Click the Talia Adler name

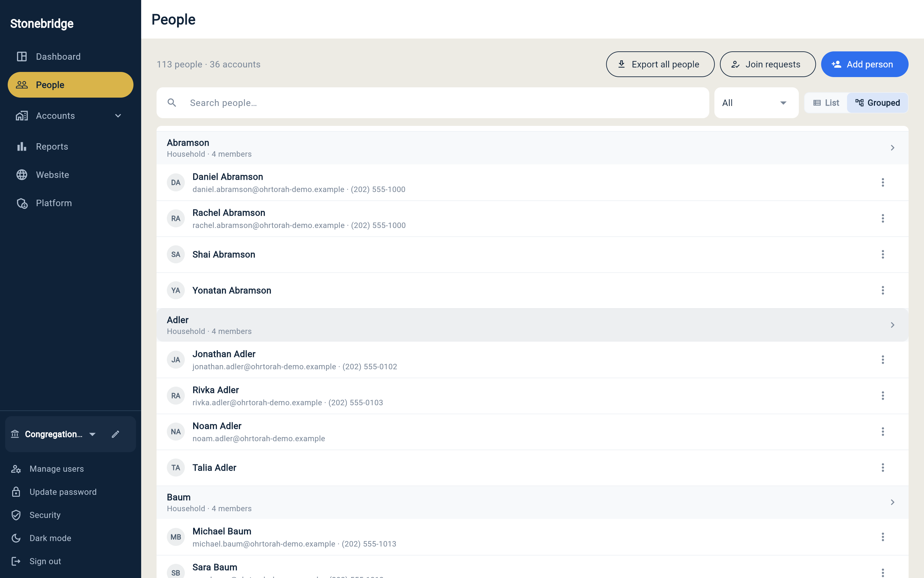tap(214, 468)
